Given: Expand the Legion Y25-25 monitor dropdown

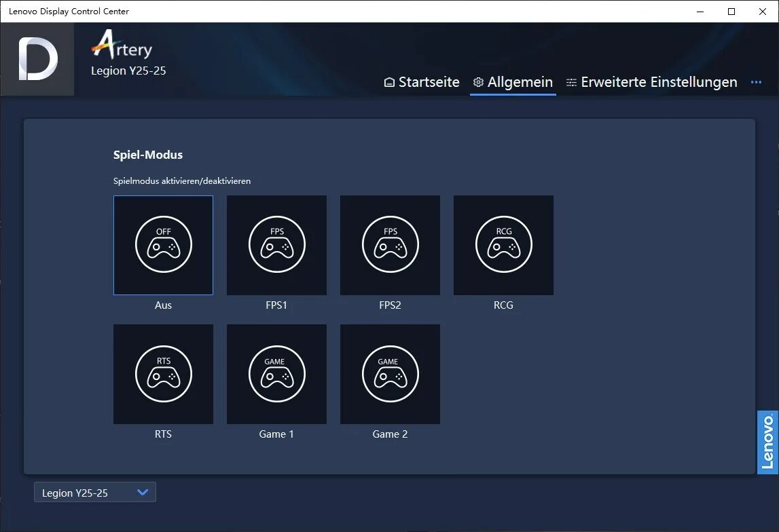Looking at the screenshot, I should pos(95,492).
